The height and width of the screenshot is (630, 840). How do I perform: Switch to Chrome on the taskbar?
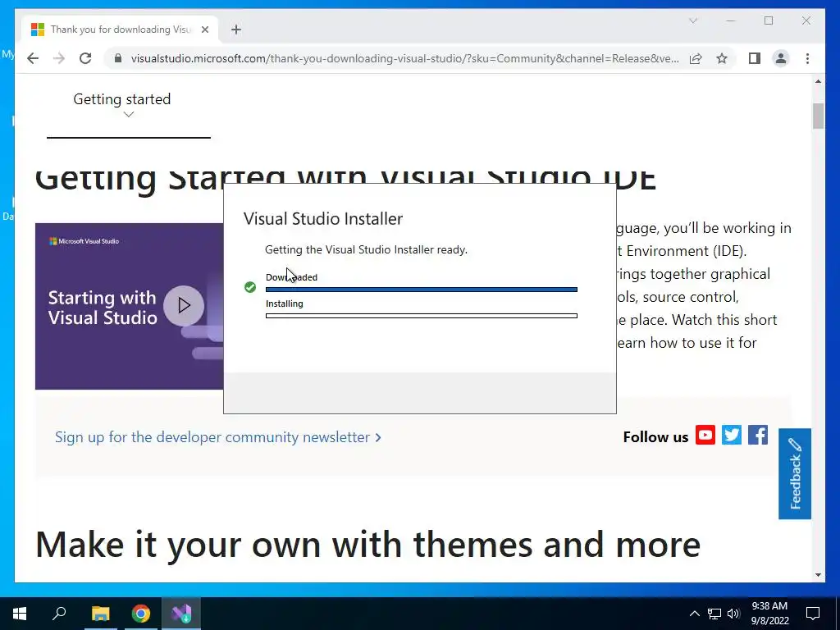click(x=141, y=614)
